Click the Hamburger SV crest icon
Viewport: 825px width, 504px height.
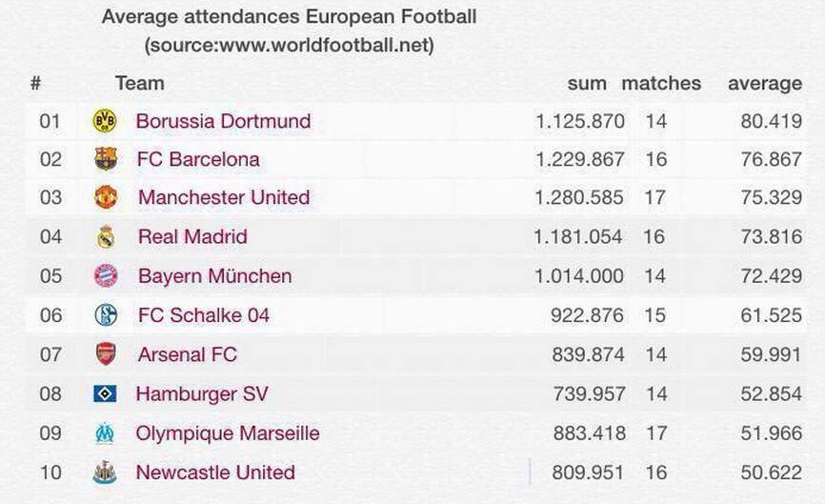pos(105,393)
